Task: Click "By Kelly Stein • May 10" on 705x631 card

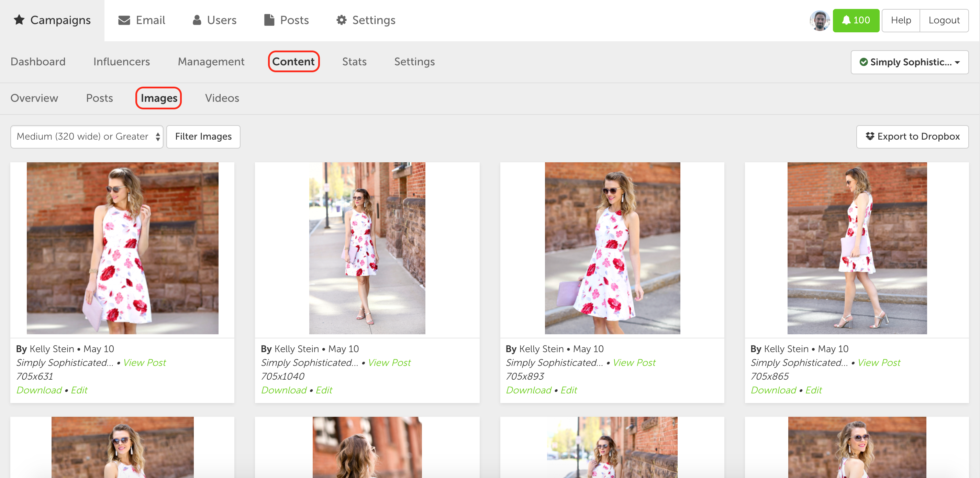Action: pyautogui.click(x=65, y=349)
